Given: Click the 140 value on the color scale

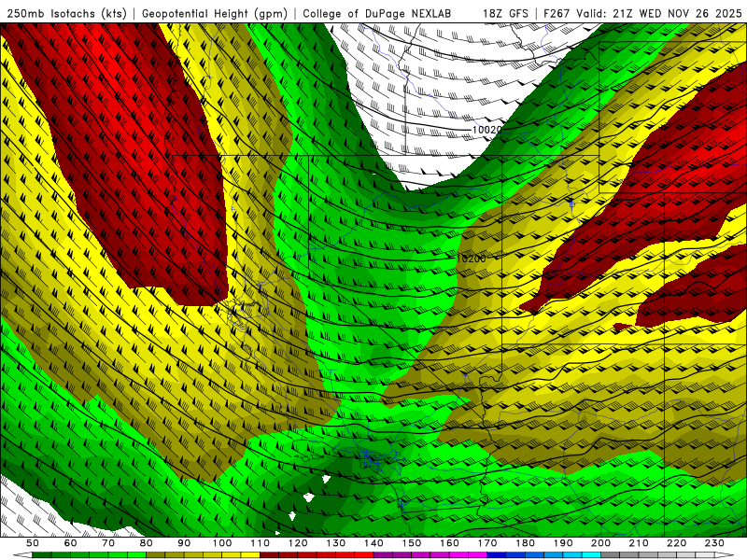Looking at the screenshot, I should (374, 543).
